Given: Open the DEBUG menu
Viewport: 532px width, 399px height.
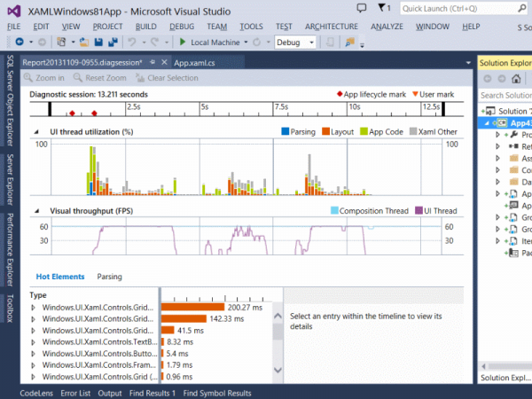Looking at the screenshot, I should pos(182,27).
